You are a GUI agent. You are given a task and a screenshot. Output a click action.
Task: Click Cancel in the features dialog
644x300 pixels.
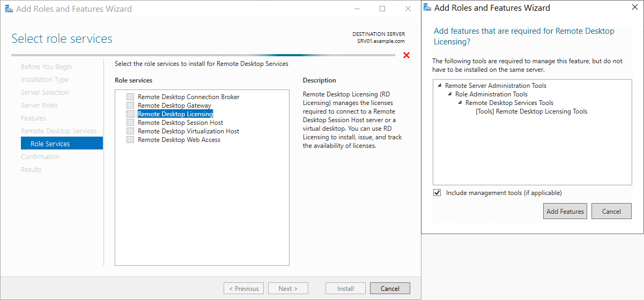coord(611,211)
